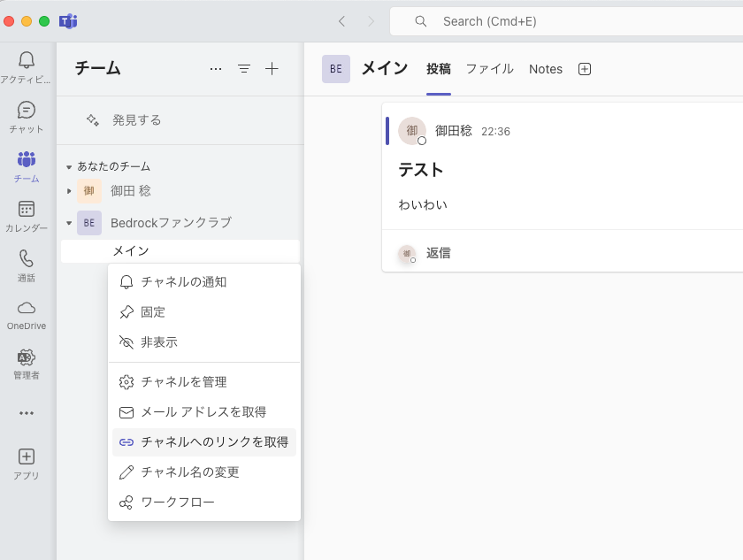Create a new team with the plus icon

[272, 68]
